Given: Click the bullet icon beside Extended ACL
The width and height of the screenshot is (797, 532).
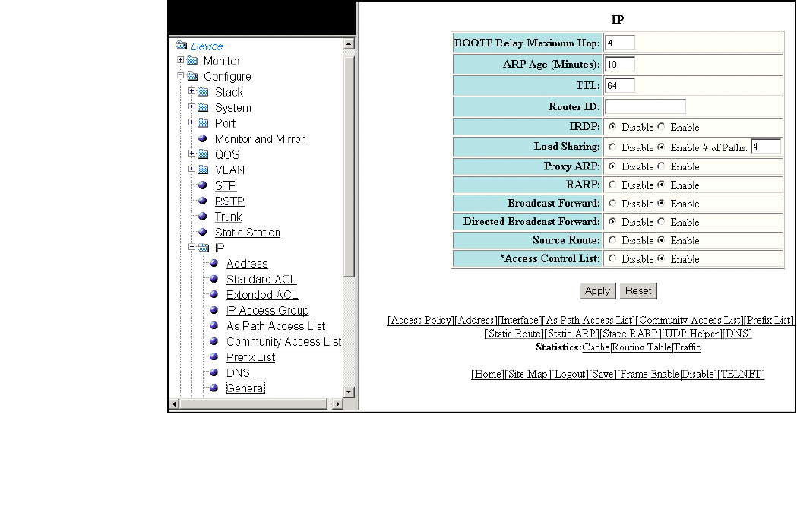Looking at the screenshot, I should (x=214, y=294).
